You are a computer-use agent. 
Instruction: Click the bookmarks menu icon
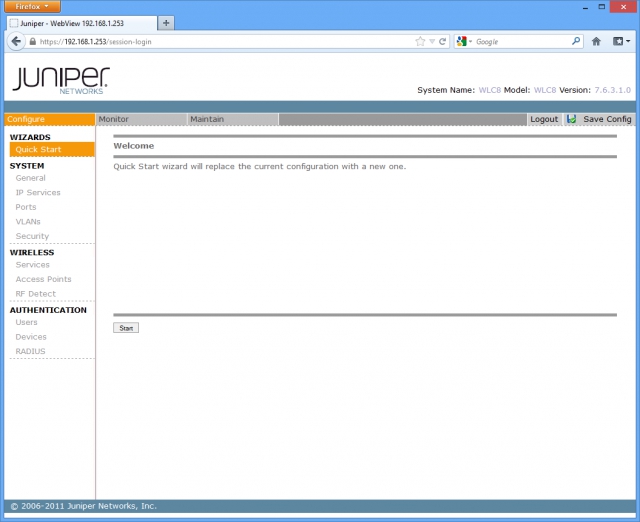coord(621,41)
